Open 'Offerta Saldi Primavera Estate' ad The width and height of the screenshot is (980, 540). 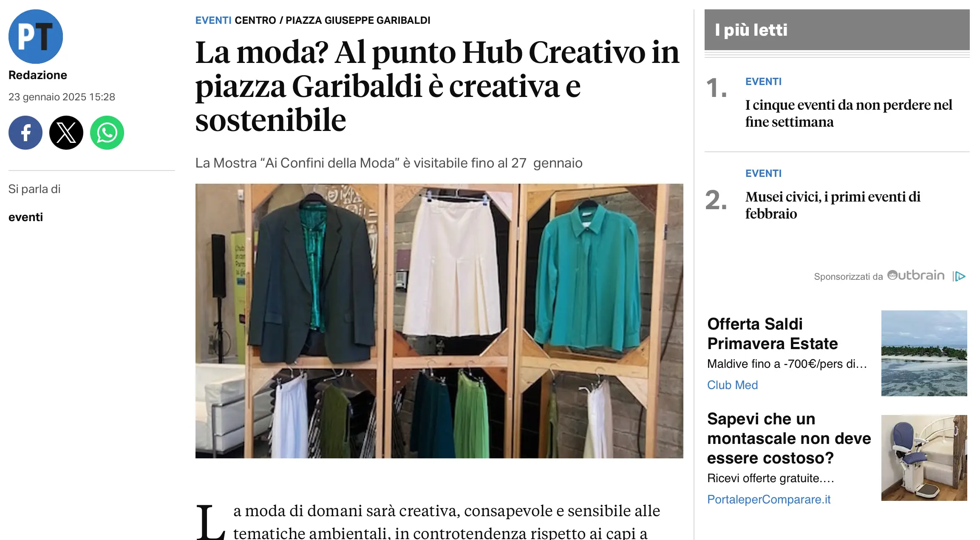pos(772,334)
